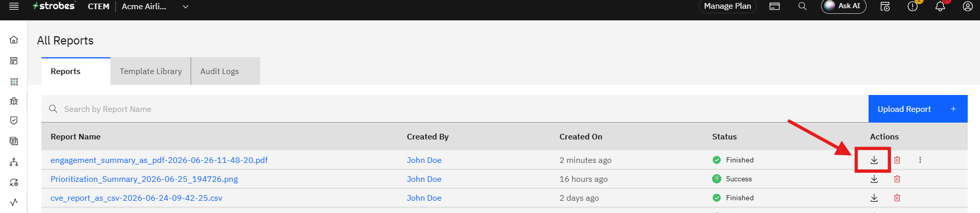Open the hamburger menu
The image size is (980, 213).
(x=14, y=6)
